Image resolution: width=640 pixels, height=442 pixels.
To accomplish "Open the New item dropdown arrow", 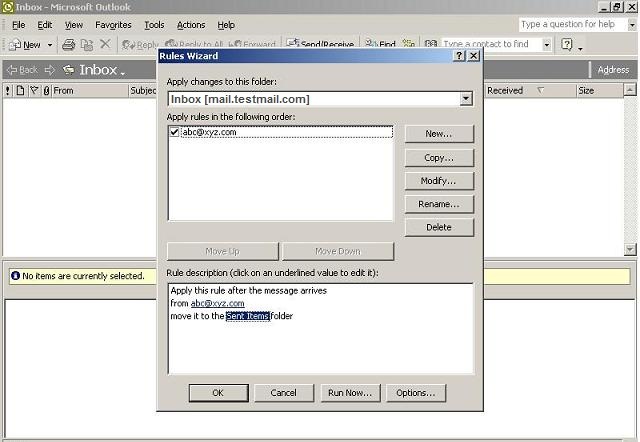I will coord(50,45).
